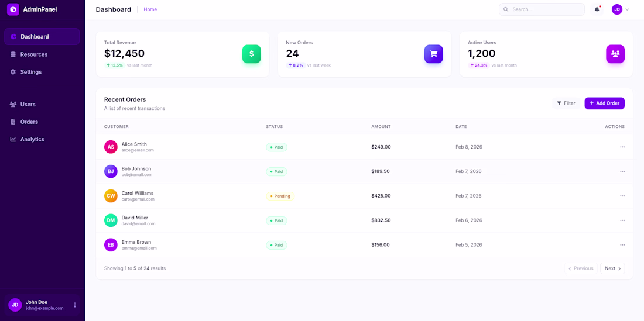Click the Users group icon in sidebar
Screen dimensions: 644x321
click(x=13, y=105)
